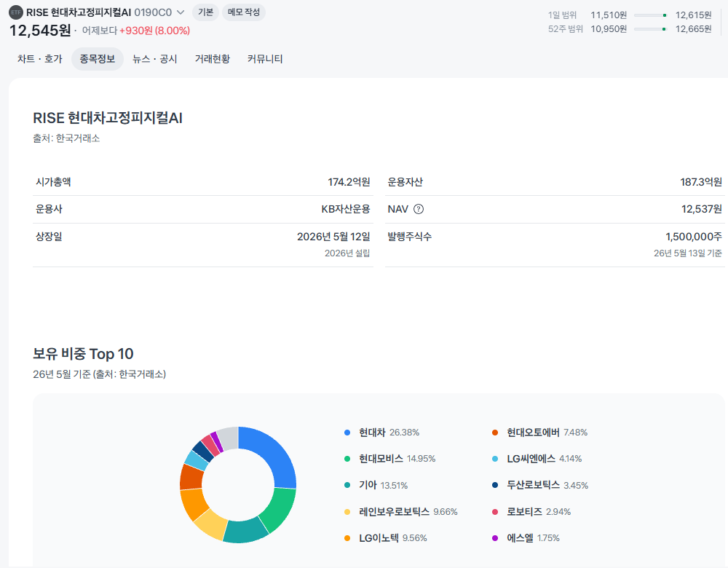Click the 기아 holding label
This screenshot has width=728, height=568.
368,485
